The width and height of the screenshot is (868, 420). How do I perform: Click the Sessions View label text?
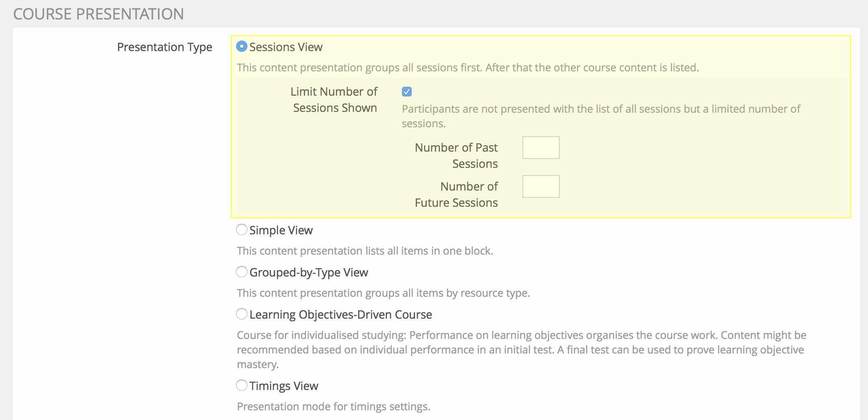tap(286, 47)
